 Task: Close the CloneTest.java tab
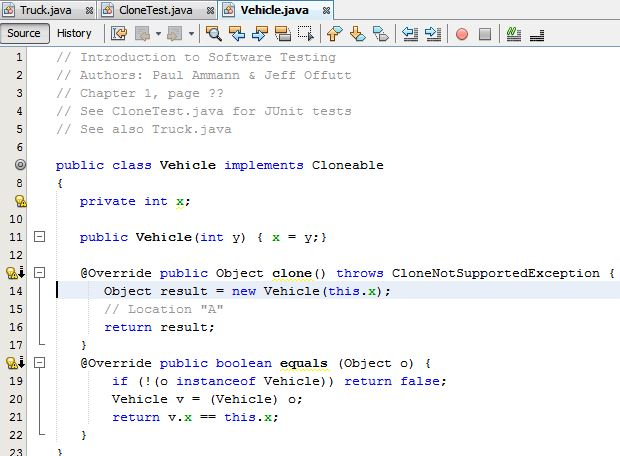210,11
